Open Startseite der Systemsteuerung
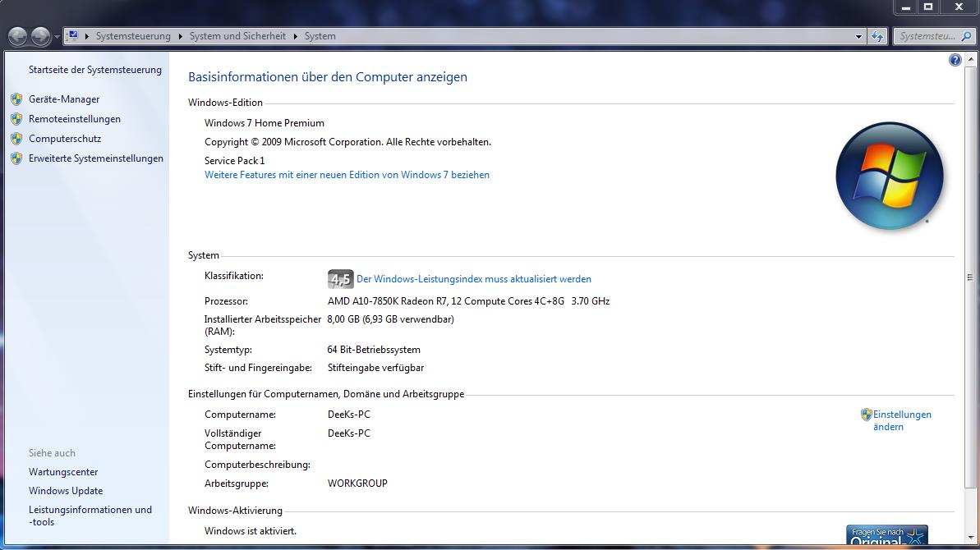Image resolution: width=980 pixels, height=550 pixels. [95, 70]
